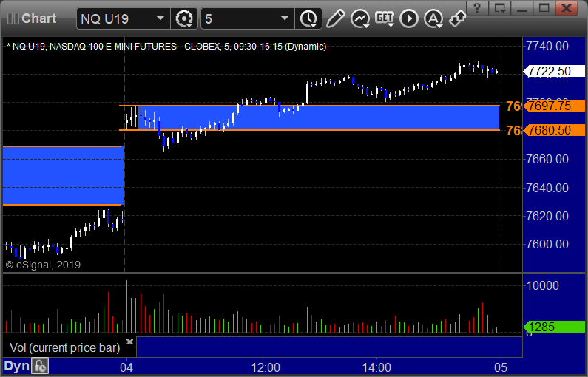Open the GET studies menu
The image size is (588, 377).
tap(385, 18)
